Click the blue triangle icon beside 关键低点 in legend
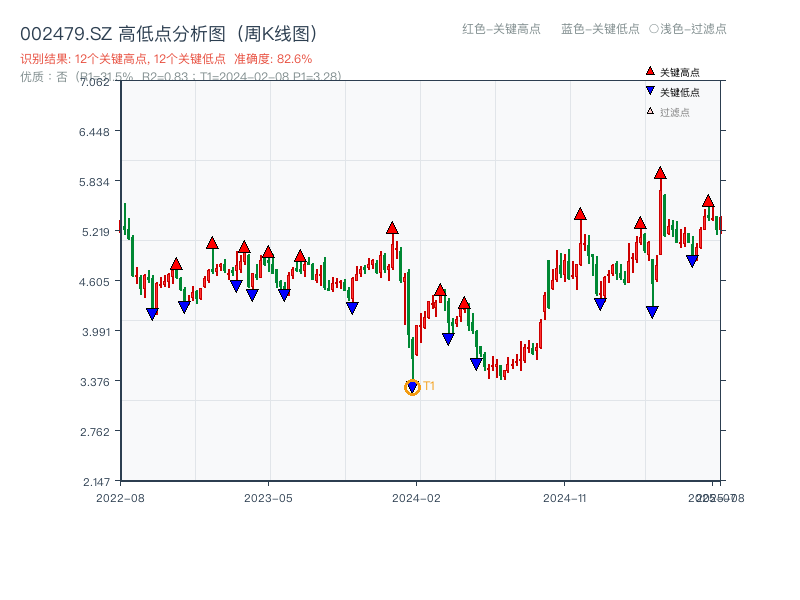 pyautogui.click(x=650, y=91)
